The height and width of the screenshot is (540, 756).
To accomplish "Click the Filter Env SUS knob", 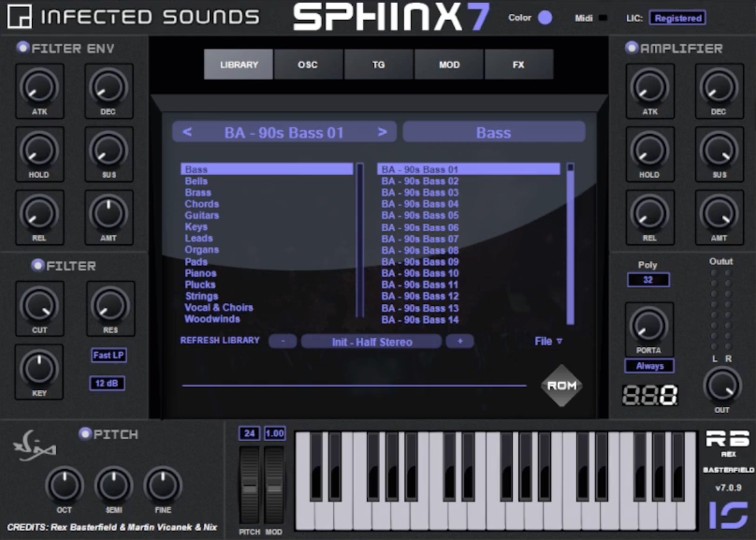I will (x=109, y=151).
